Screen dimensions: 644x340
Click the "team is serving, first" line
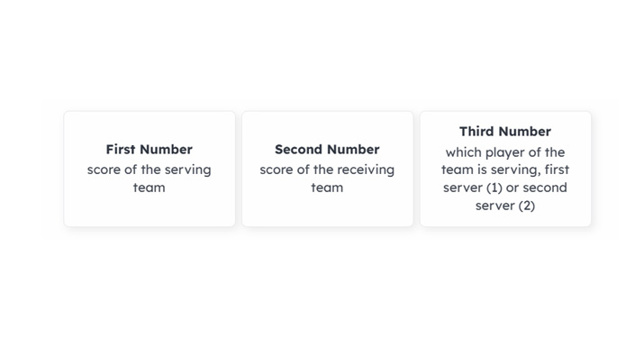tap(505, 170)
